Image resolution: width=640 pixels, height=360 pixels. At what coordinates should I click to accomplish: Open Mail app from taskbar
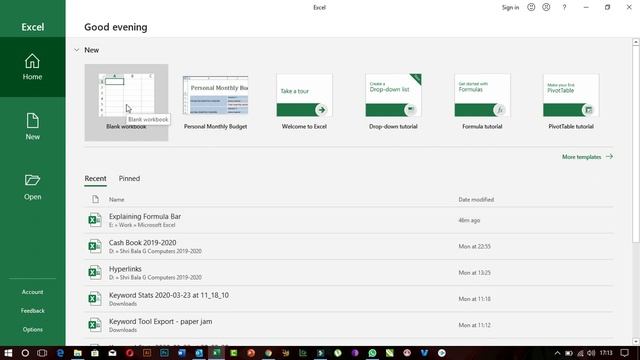(112, 353)
